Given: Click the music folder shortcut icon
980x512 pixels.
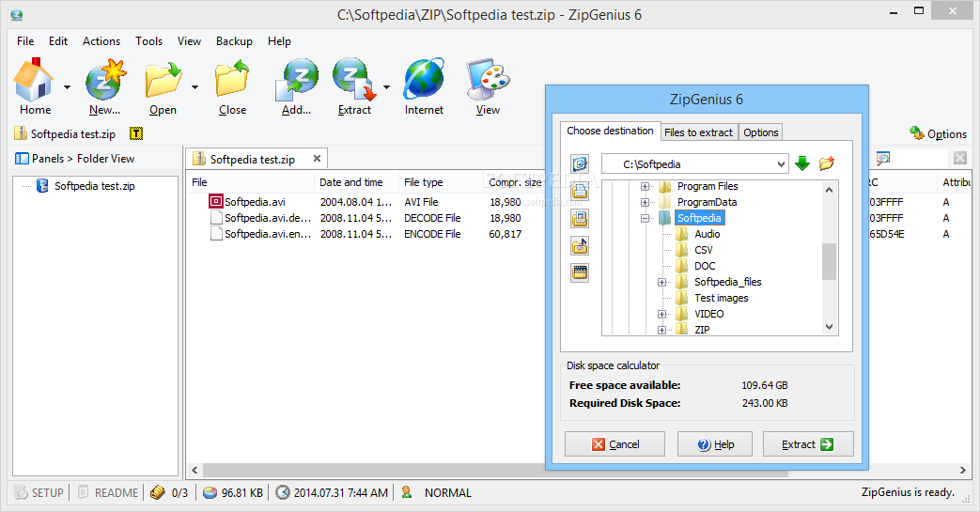Looking at the screenshot, I should [580, 246].
